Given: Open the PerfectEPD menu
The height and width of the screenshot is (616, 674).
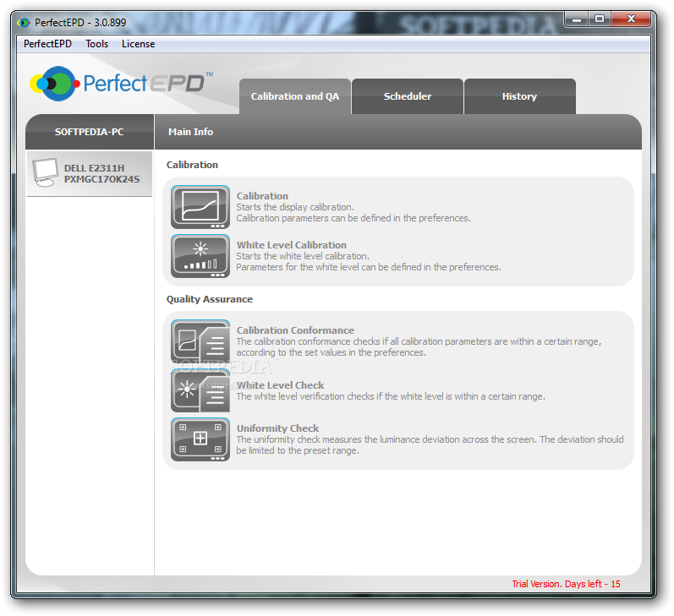Looking at the screenshot, I should (x=47, y=44).
